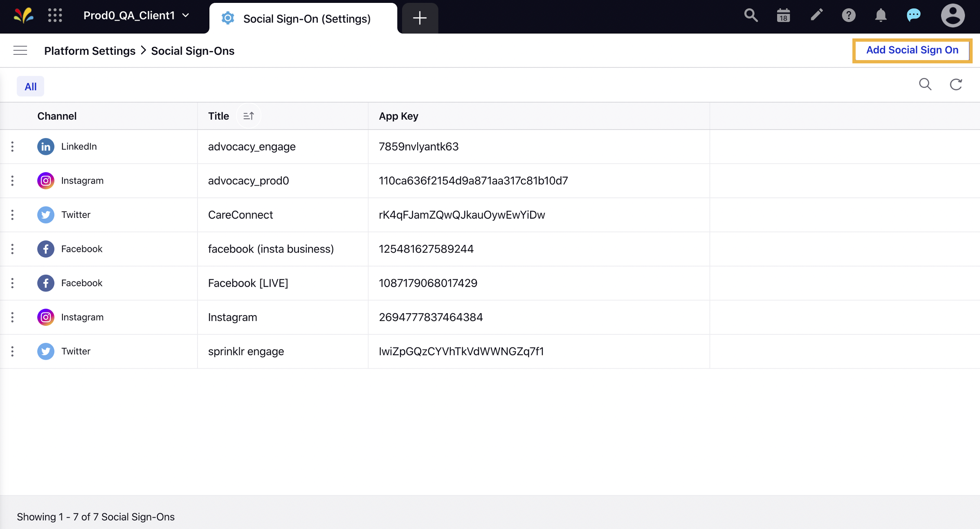980x529 pixels.
Task: Open the calendar/schedule icon
Action: (782, 17)
